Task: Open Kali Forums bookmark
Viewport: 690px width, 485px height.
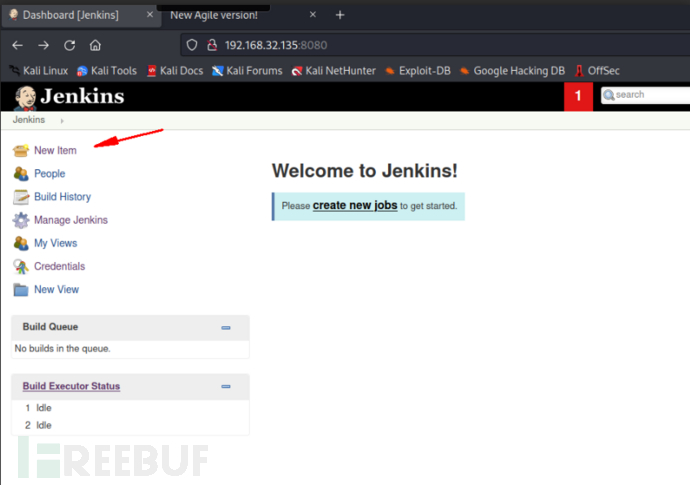Action: (x=247, y=71)
